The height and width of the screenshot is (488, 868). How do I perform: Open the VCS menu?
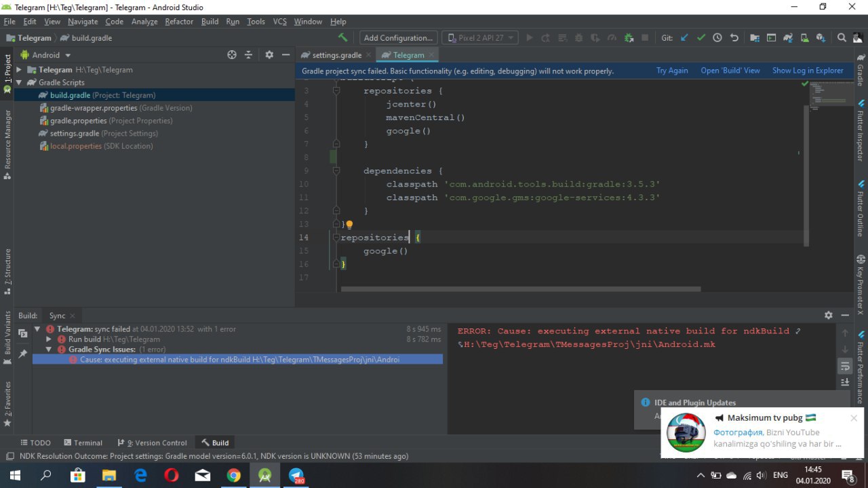pyautogui.click(x=280, y=22)
